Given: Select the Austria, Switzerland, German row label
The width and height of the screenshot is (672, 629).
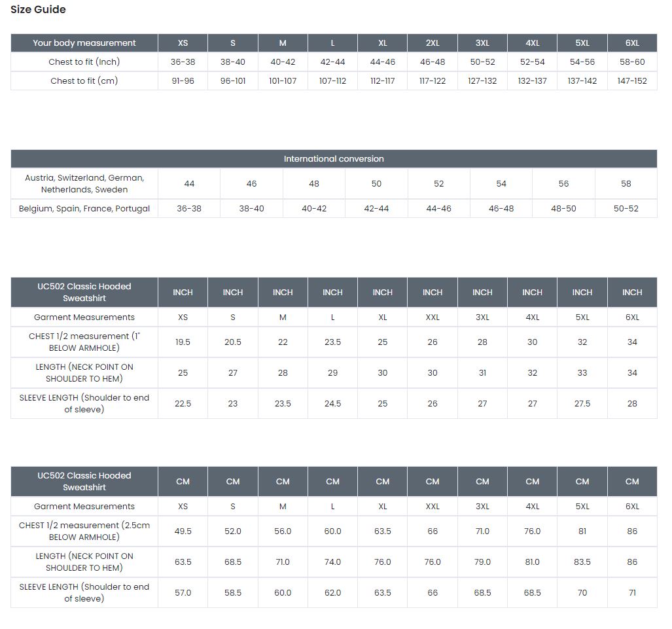Looking at the screenshot, I should coord(84,184).
